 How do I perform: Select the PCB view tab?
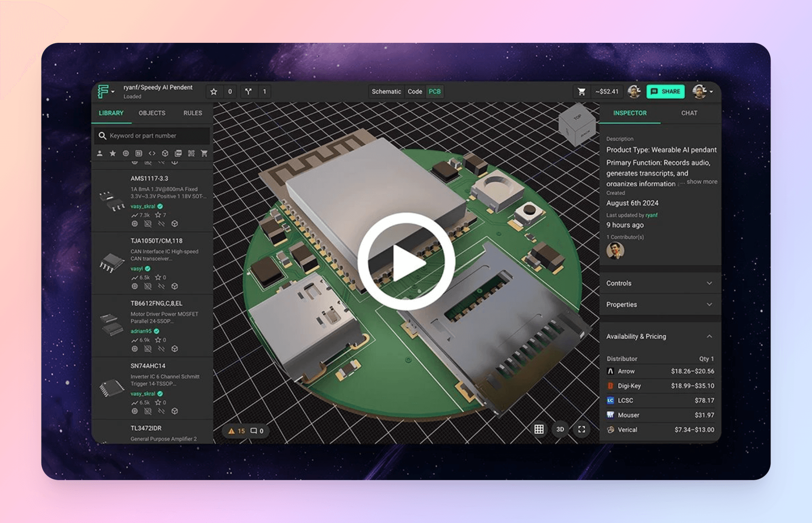pyautogui.click(x=435, y=91)
